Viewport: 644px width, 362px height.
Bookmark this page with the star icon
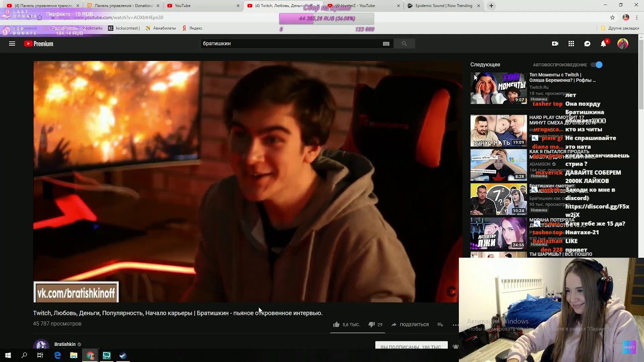[x=612, y=18]
